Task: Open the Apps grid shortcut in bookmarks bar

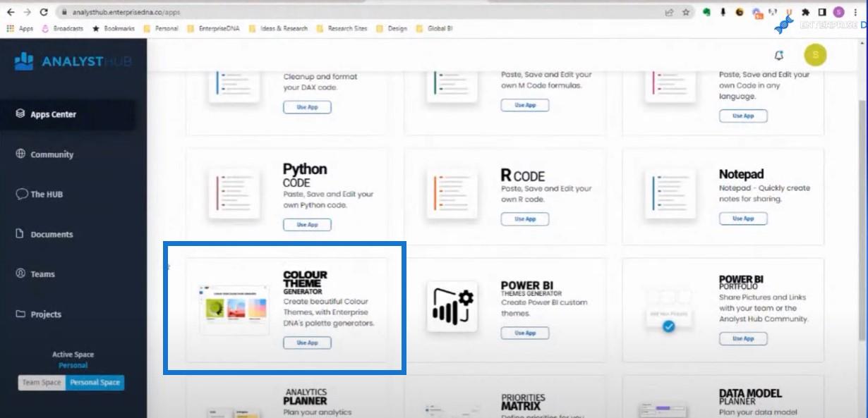Action: (20, 29)
